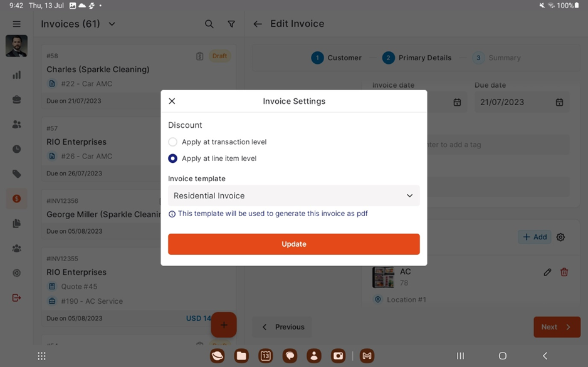Open the AC product thumbnail
Viewport: 588px width, 367px height.
tap(383, 277)
